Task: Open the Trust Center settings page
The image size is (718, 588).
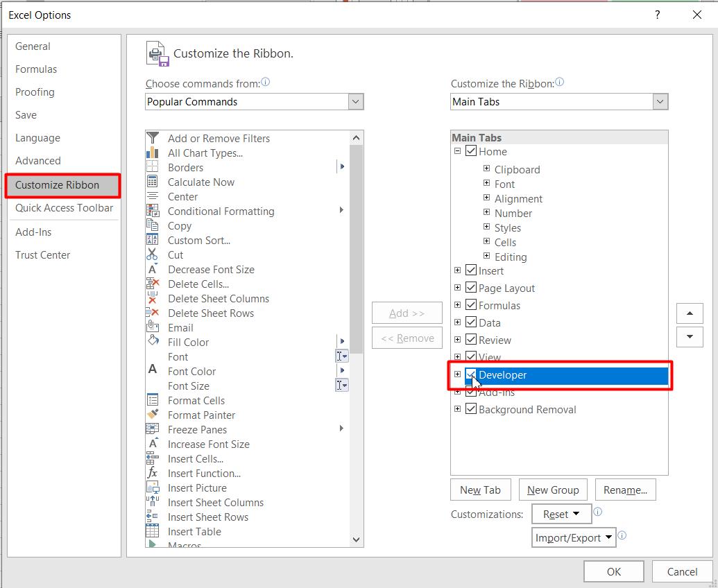Action: point(43,254)
